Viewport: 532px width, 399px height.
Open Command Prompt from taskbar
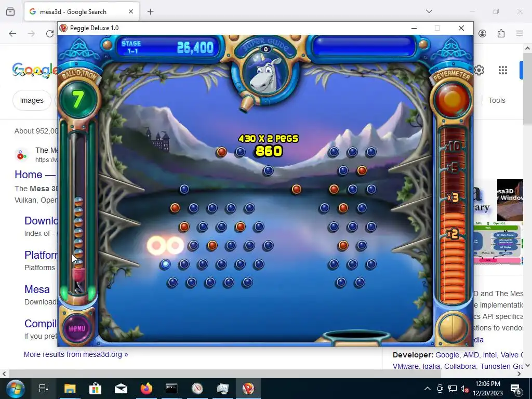click(171, 389)
